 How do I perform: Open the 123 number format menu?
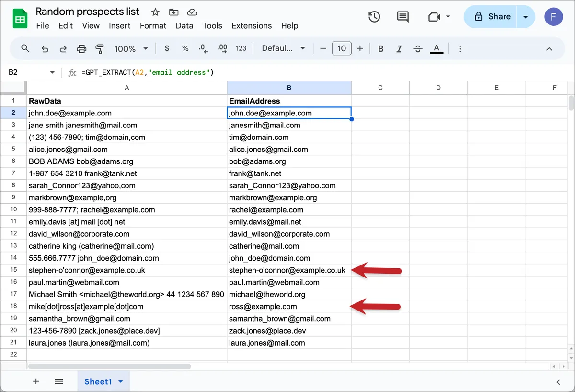(241, 48)
